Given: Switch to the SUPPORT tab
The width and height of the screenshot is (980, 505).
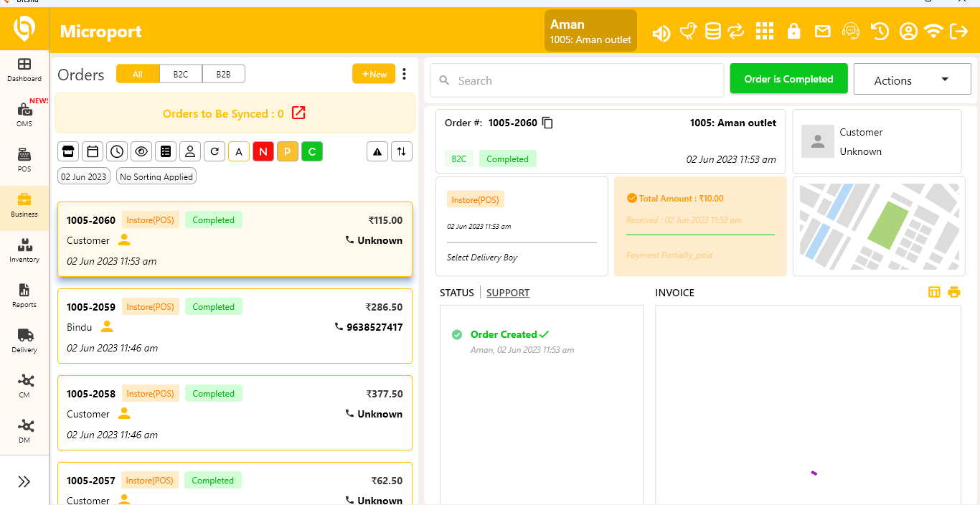Looking at the screenshot, I should pos(508,293).
